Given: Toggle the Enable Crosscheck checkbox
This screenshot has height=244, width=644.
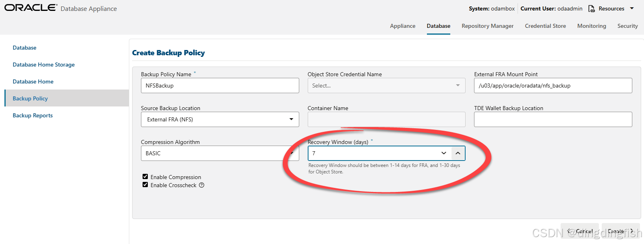Looking at the screenshot, I should [145, 185].
